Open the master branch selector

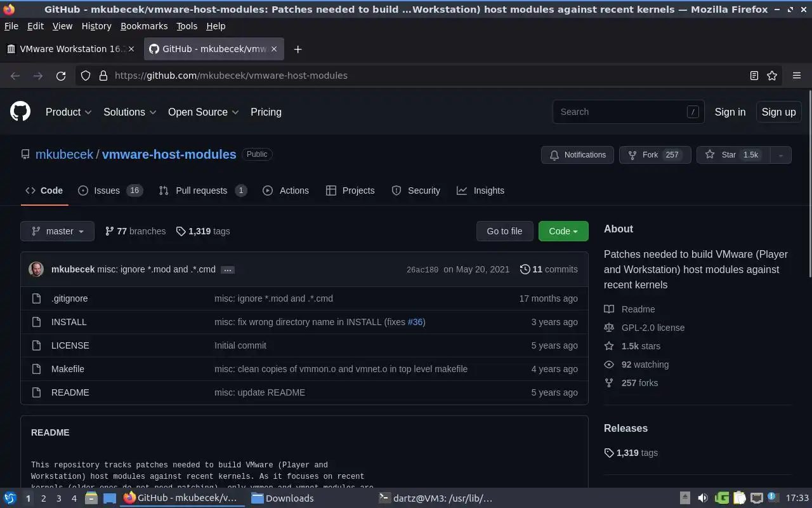(57, 231)
